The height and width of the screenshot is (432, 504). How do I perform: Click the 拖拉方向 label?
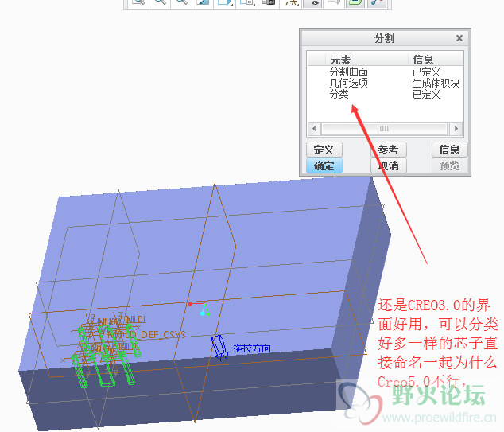click(252, 348)
